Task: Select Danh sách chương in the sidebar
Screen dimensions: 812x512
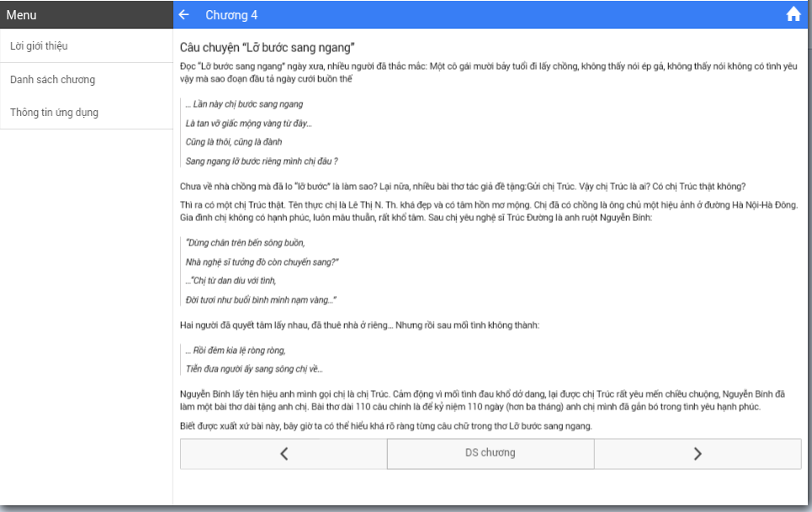Action: click(x=87, y=80)
